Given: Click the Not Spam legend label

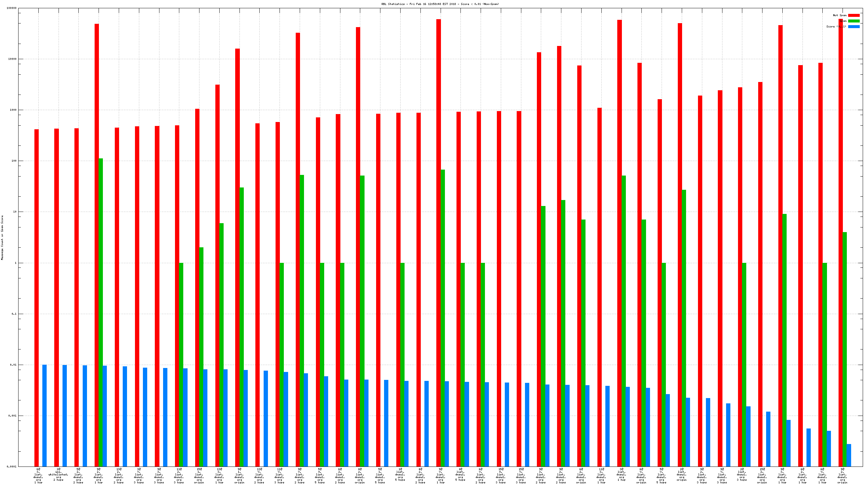Looking at the screenshot, I should click(x=839, y=15).
